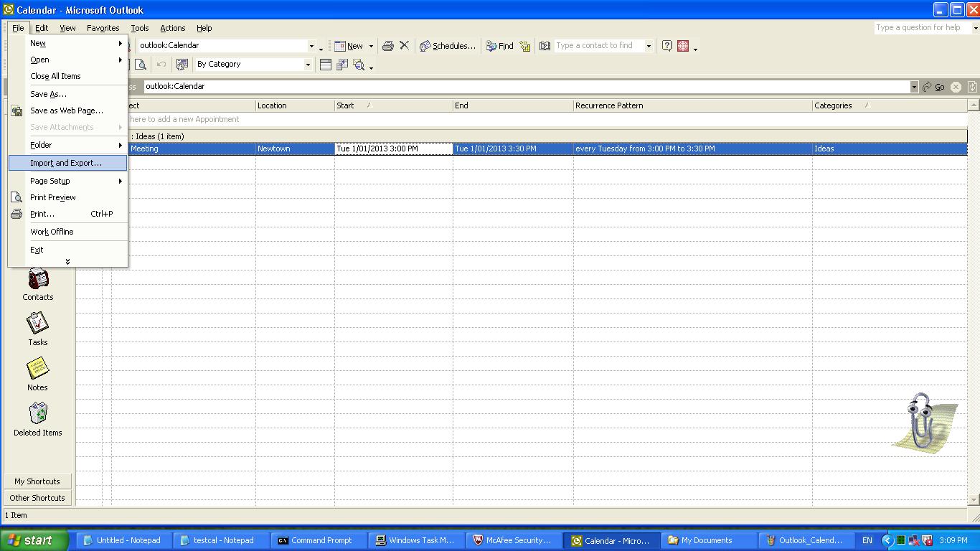This screenshot has width=980, height=551.
Task: Expand the address bar dropdown arrow
Action: tap(914, 87)
